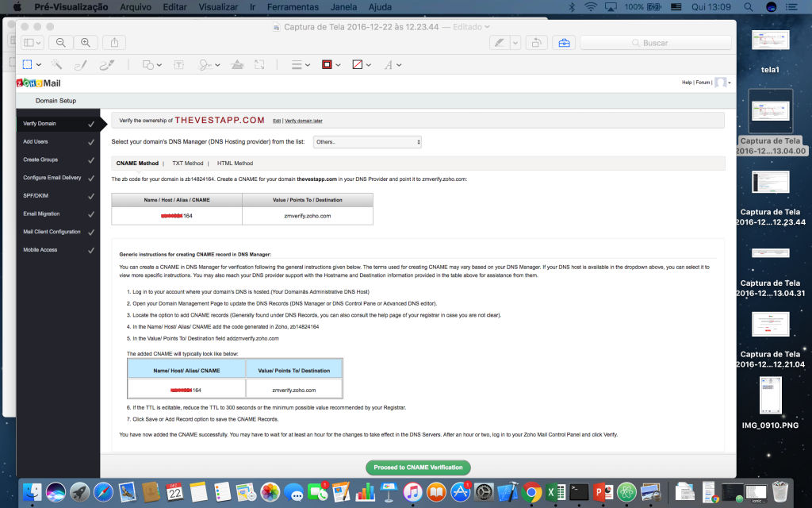Click the Adjust Size tool icon
Image resolution: width=812 pixels, height=508 pixels.
click(x=259, y=65)
